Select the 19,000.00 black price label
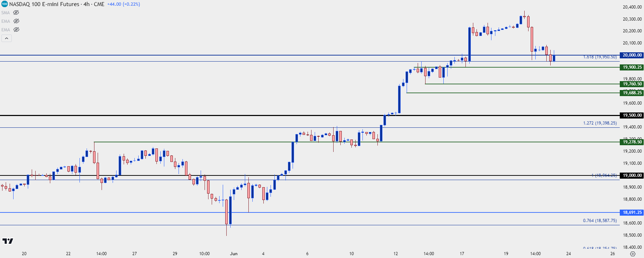This screenshot has width=644, height=258. tap(632, 175)
